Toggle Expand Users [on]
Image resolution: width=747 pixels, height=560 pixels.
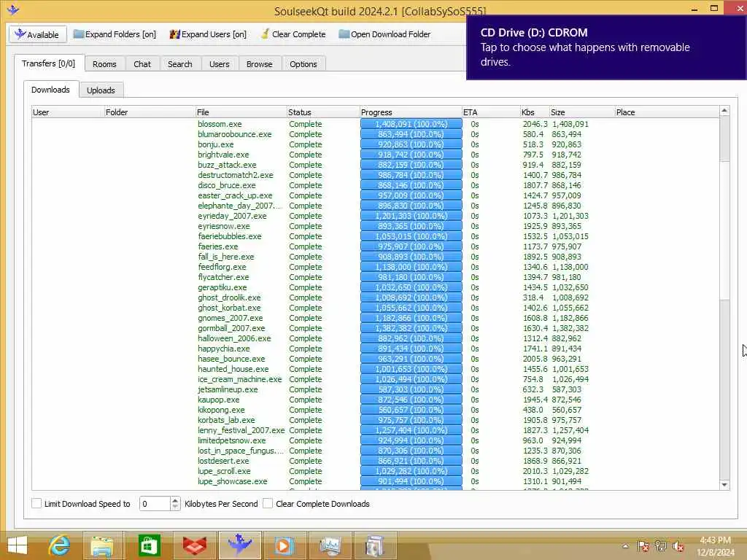click(208, 34)
